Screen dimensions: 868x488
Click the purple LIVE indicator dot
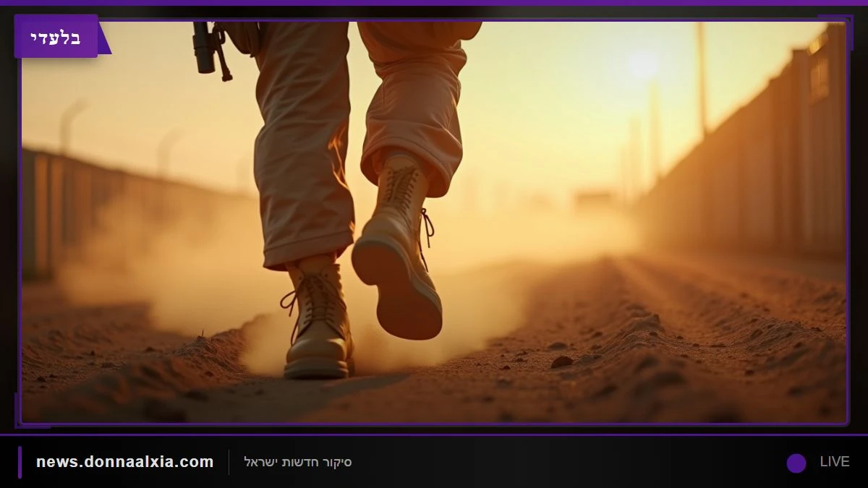point(796,463)
